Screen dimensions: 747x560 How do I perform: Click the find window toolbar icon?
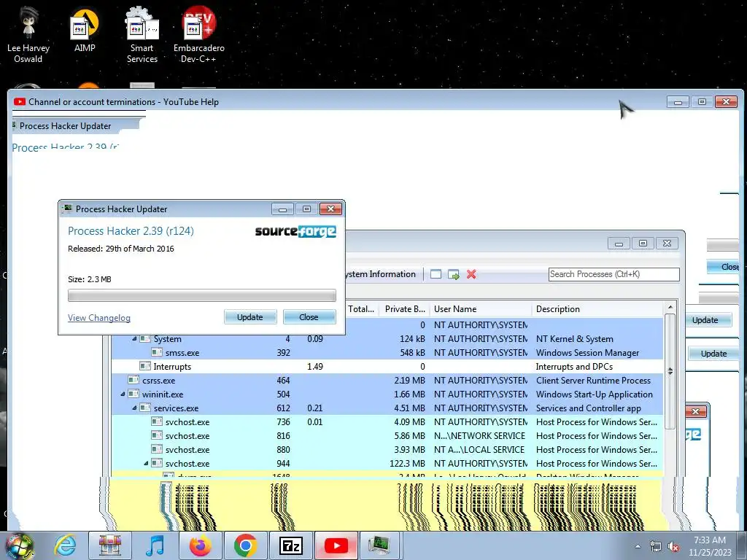tap(436, 274)
